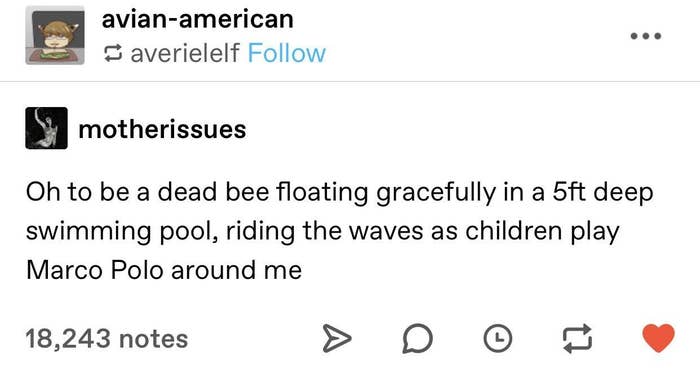
Task: Like the post with the red heart
Action: pos(658,338)
